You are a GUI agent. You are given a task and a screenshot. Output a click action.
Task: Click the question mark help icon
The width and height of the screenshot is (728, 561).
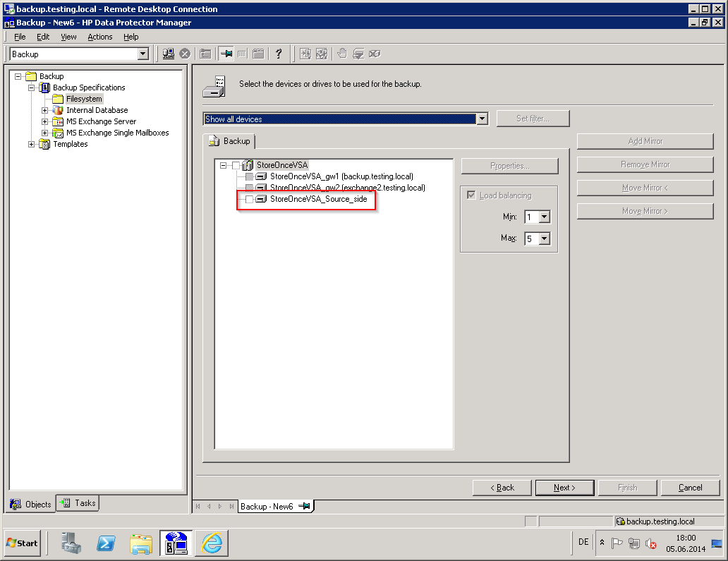pos(279,54)
